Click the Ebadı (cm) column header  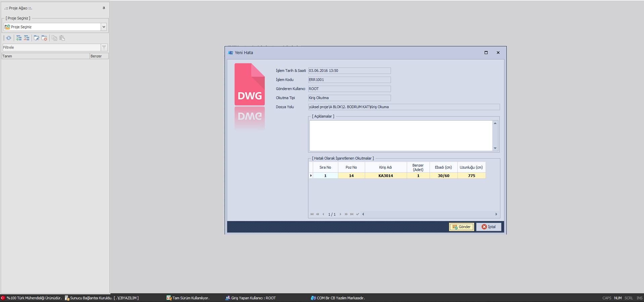pyautogui.click(x=443, y=167)
